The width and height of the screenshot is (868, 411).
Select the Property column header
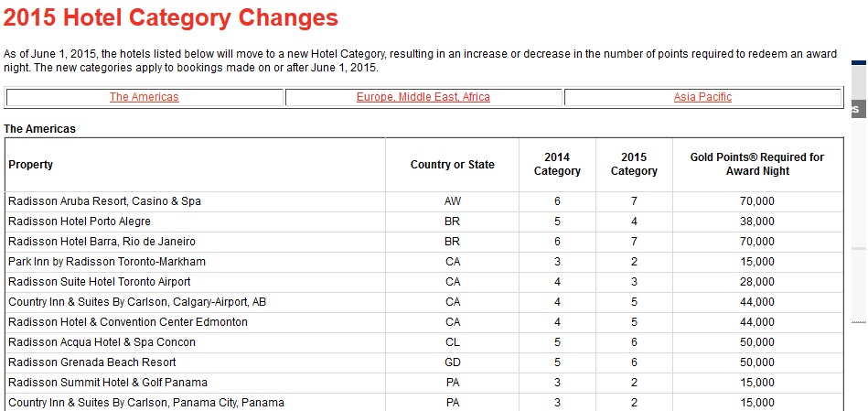(31, 165)
